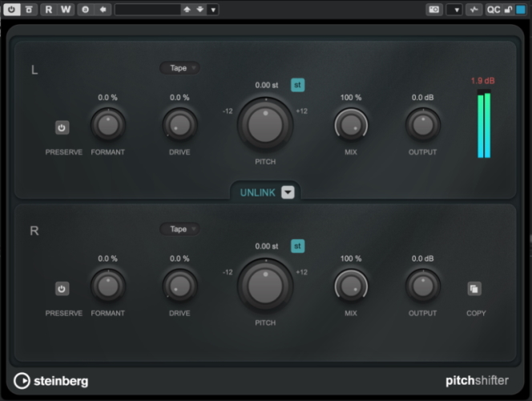Toggle R channel semitone 'st' button
The height and width of the screenshot is (401, 532).
pos(297,246)
